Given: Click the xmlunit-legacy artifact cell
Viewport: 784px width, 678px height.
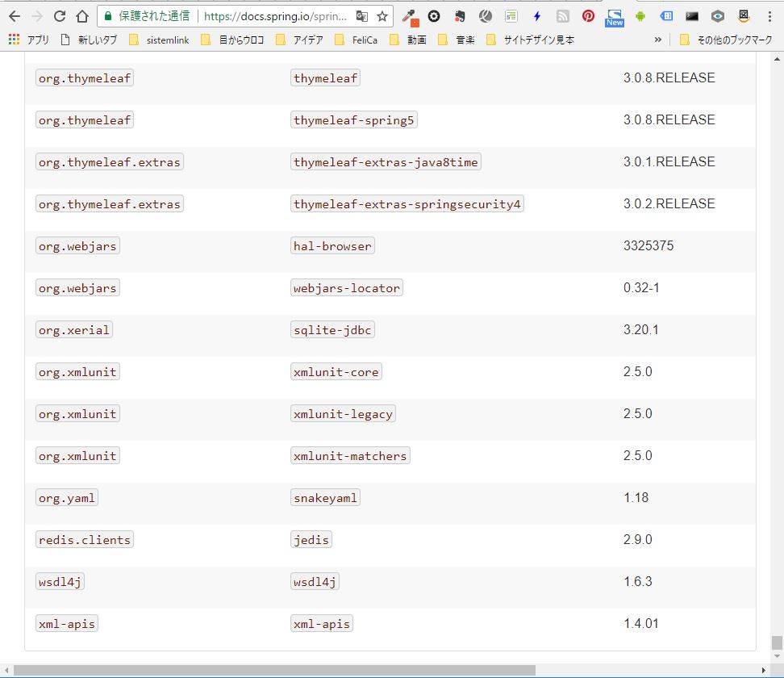Looking at the screenshot, I should (x=343, y=414).
